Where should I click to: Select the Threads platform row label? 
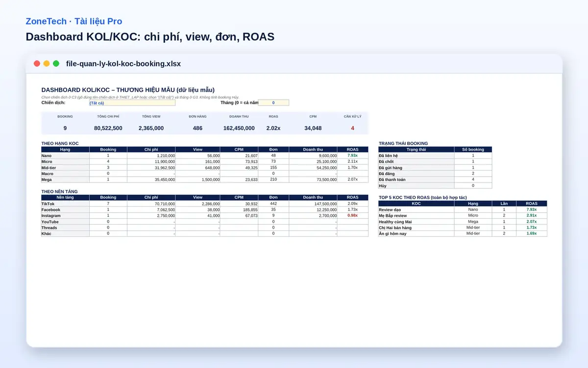(65, 228)
